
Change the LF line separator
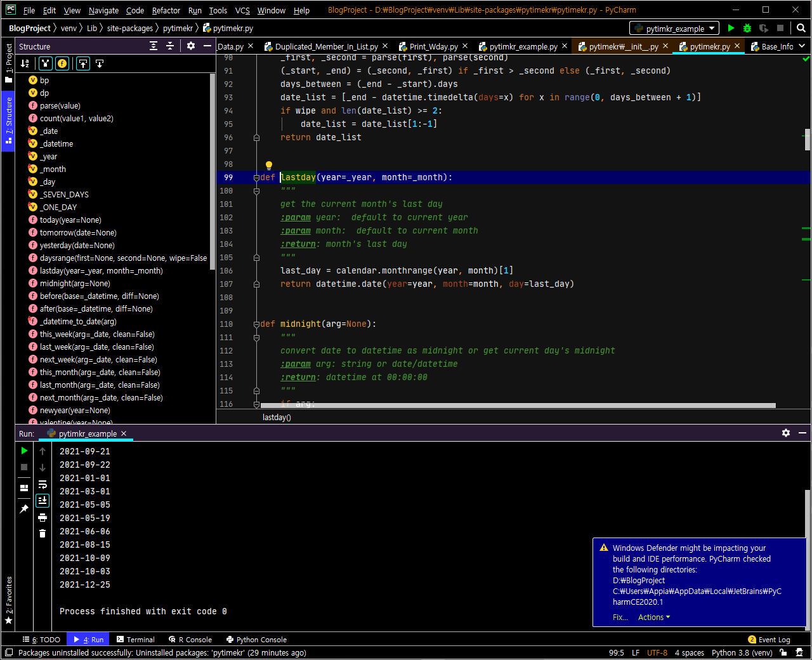[x=635, y=652]
